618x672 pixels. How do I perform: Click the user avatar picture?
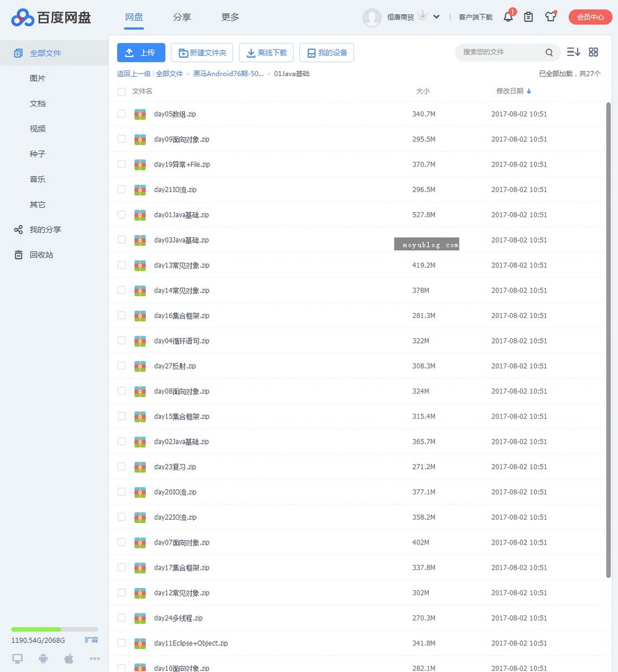[371, 18]
